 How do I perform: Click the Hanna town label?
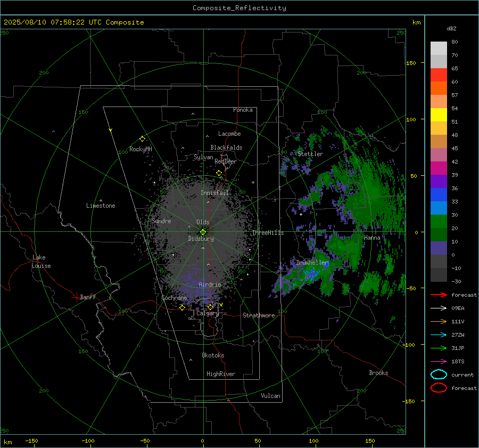tap(372, 238)
